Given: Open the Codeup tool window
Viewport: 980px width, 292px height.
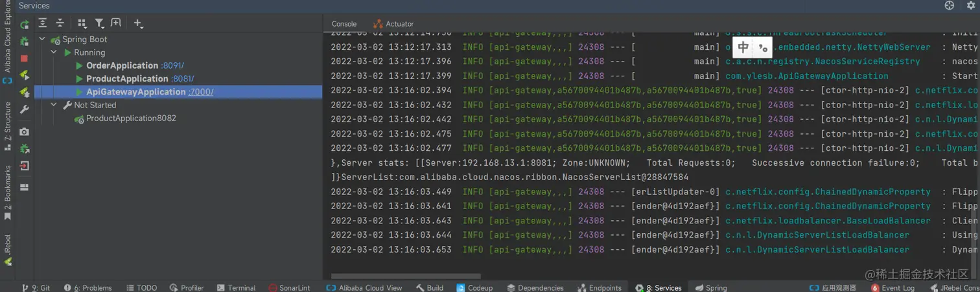Looking at the screenshot, I should (474, 287).
